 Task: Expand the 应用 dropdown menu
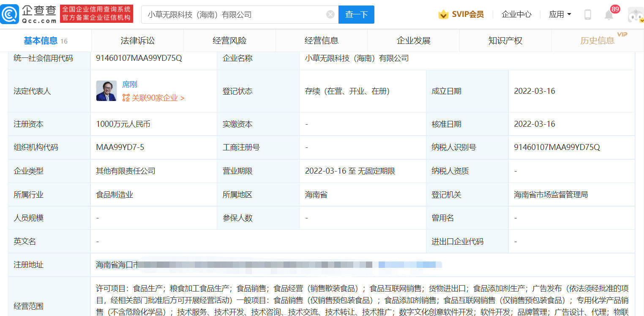(x=560, y=14)
